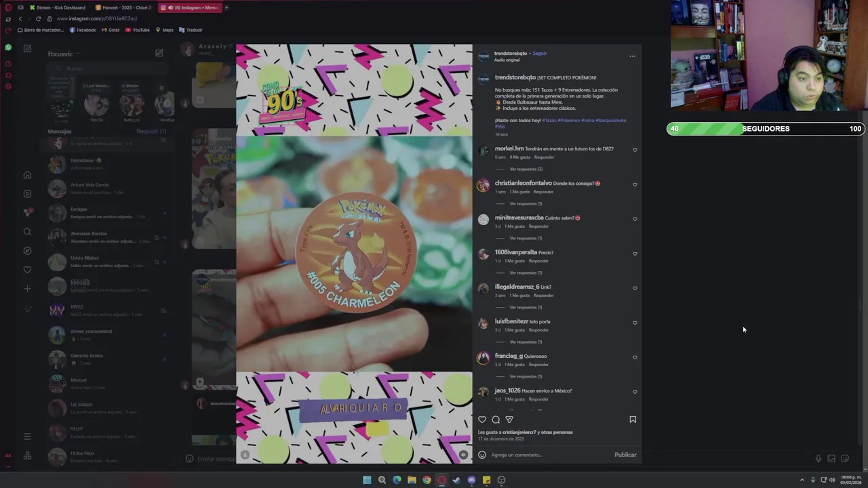The height and width of the screenshot is (488, 868).
Task: Like jaos_1026's comment heart
Action: (x=635, y=392)
